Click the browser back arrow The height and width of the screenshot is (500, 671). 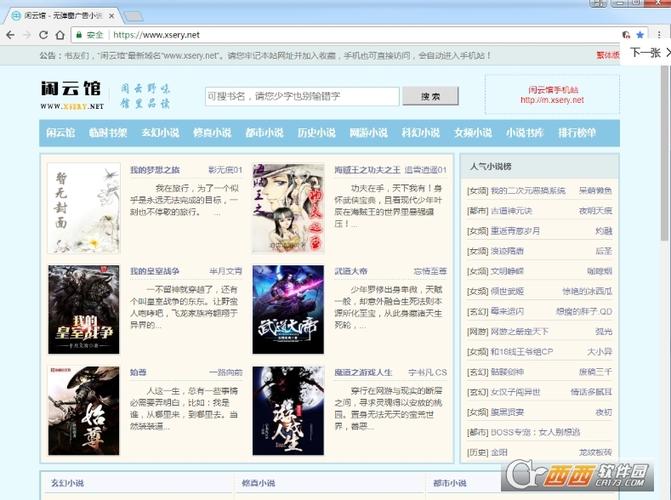pyautogui.click(x=11, y=35)
